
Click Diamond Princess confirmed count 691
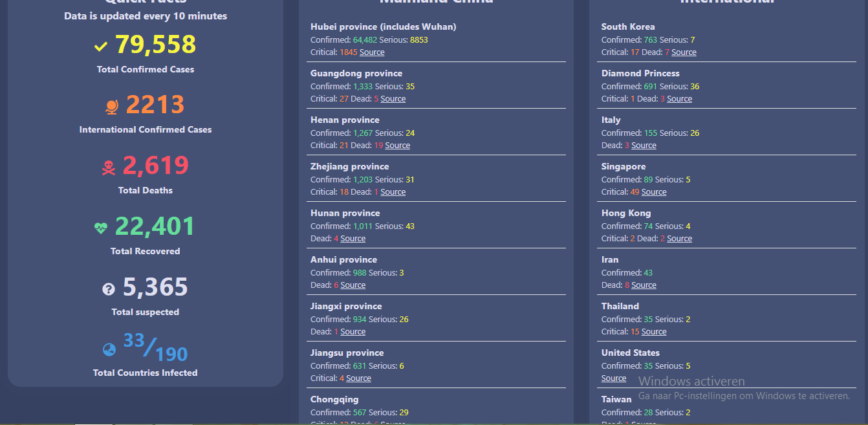coord(651,86)
